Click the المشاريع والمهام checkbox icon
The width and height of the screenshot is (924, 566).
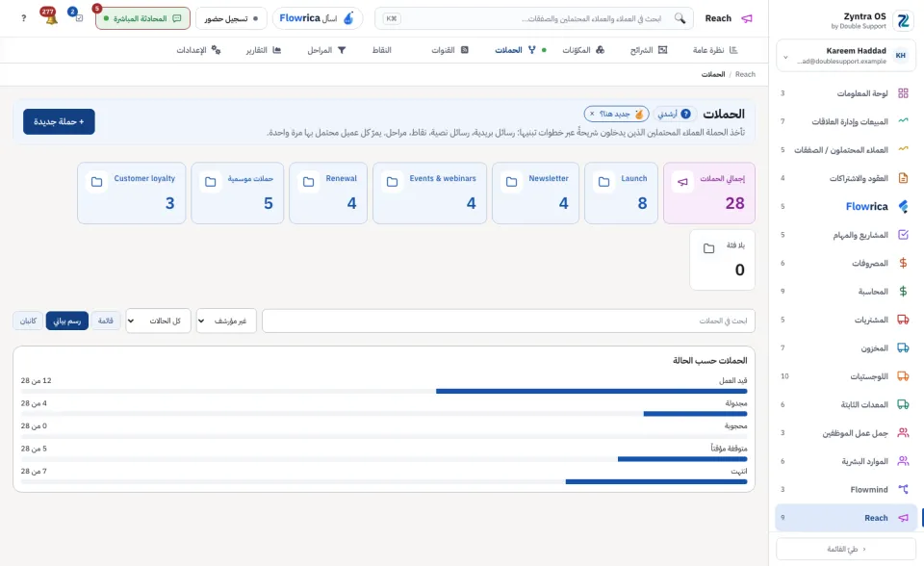pyautogui.click(x=903, y=235)
